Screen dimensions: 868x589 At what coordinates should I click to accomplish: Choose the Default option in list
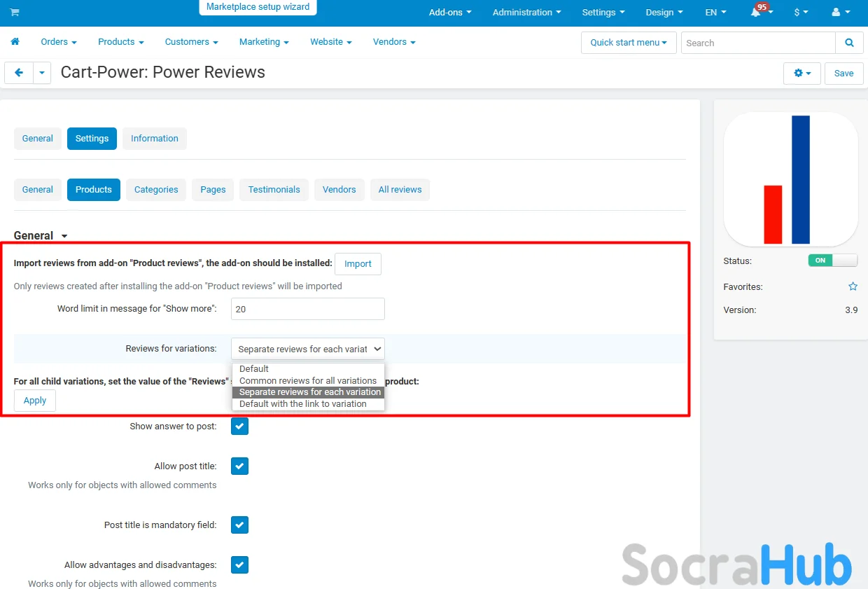[308, 369]
